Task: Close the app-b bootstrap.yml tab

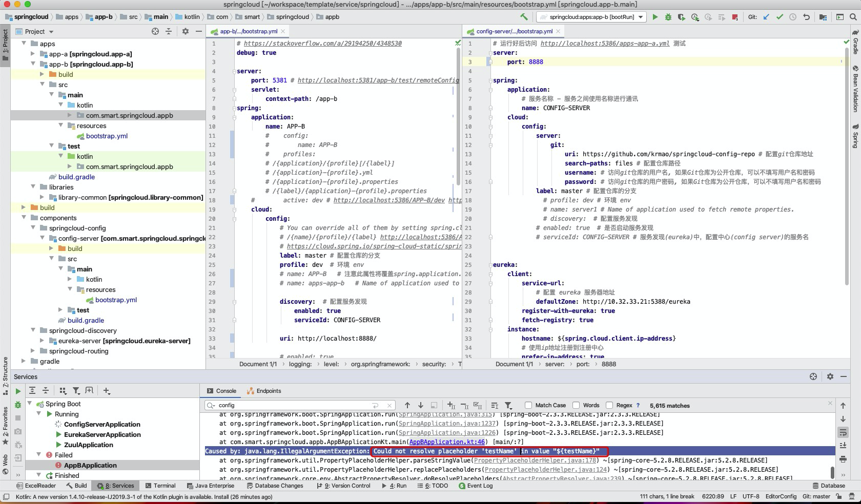Action: pyautogui.click(x=283, y=31)
